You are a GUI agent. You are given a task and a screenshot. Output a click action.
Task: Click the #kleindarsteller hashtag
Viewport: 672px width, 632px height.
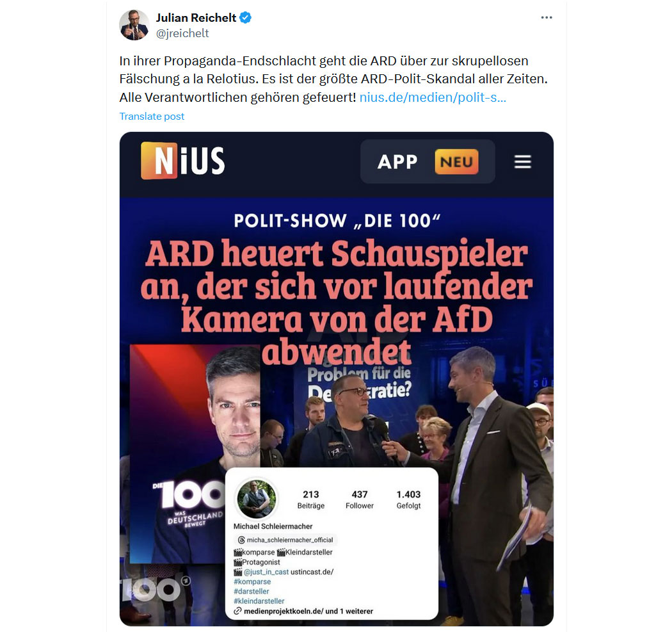259,601
